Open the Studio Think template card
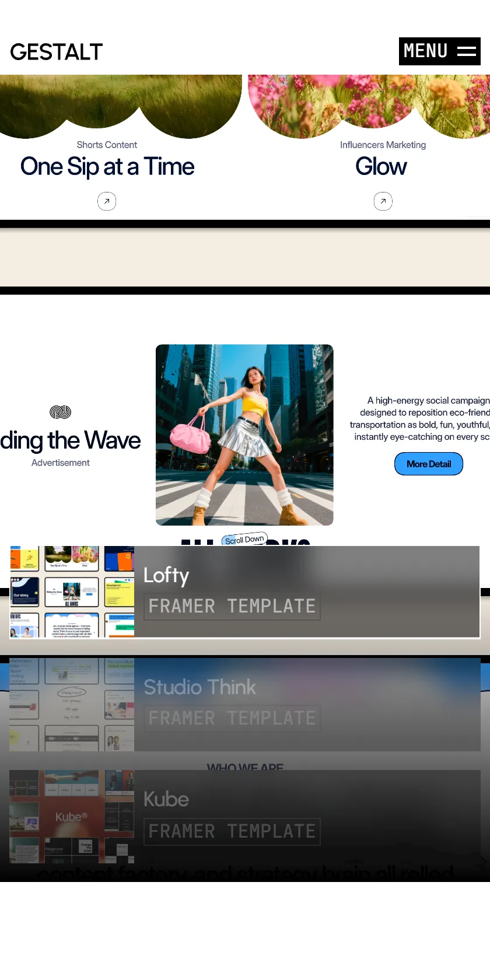 tap(245, 704)
